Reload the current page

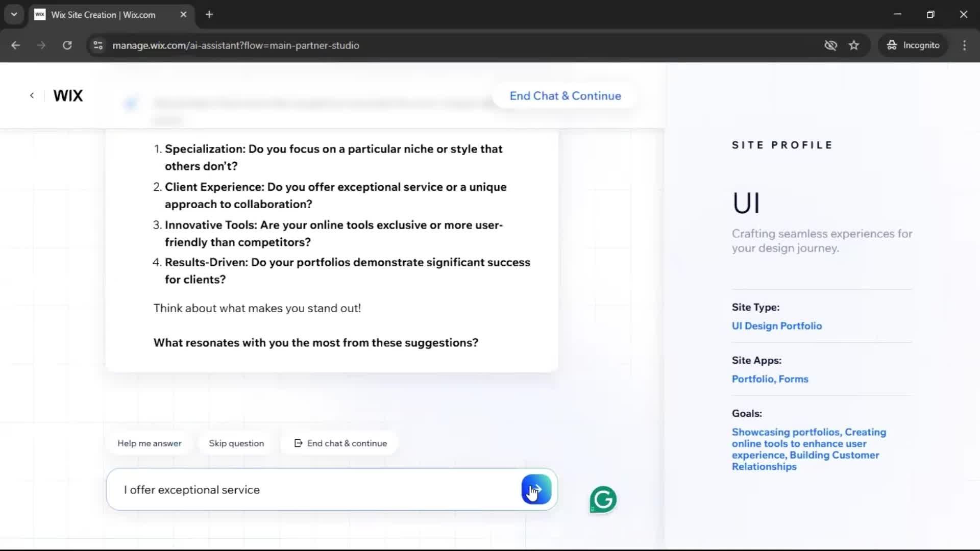tap(67, 45)
